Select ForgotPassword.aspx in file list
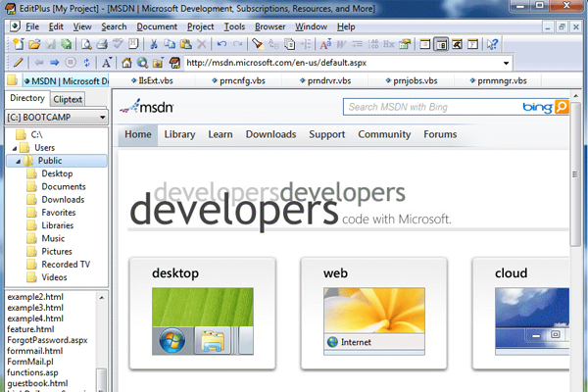The image size is (588, 392). click(x=47, y=340)
